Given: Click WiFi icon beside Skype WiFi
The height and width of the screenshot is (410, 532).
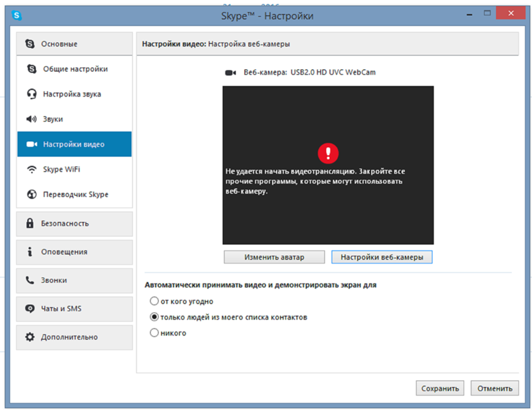Looking at the screenshot, I should point(31,170).
